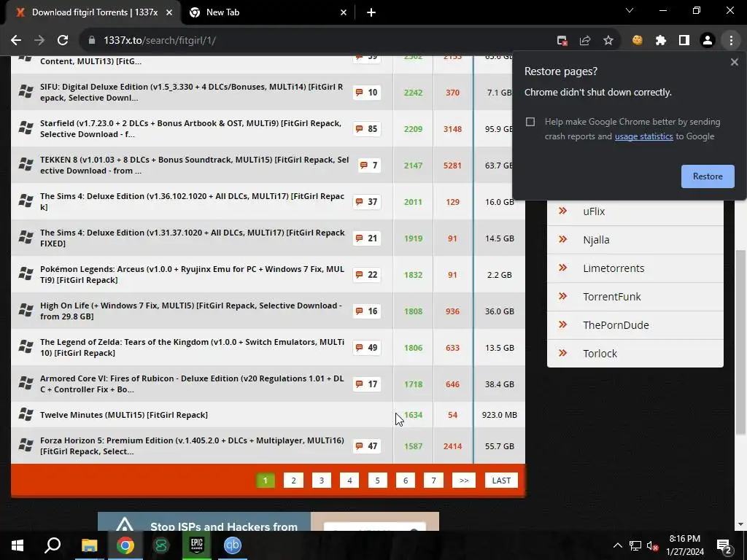Click the Restore button
Image resolution: width=747 pixels, height=560 pixels.
pos(708,176)
